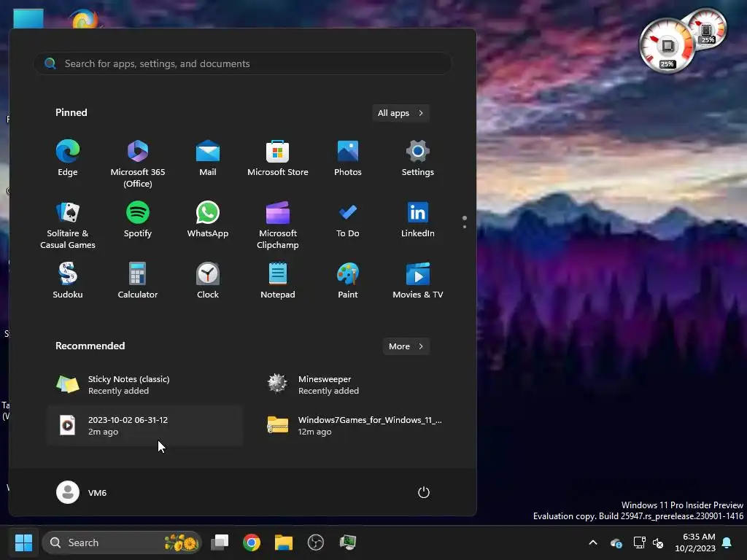The image size is (747, 560).
Task: Open Sticky Notes (classic) recommendation
Action: (x=145, y=385)
